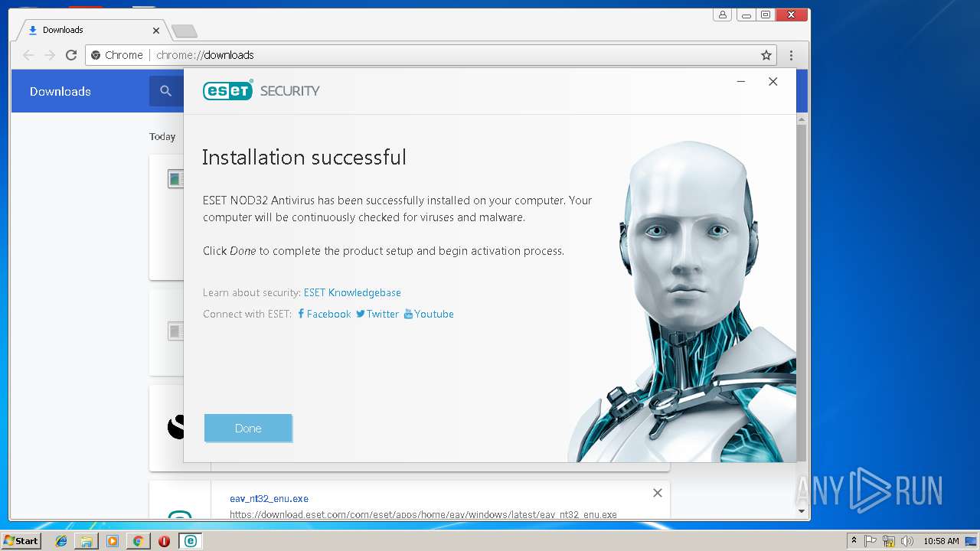
Task: Open eav_nt32_enu.exe download link
Action: pos(269,499)
